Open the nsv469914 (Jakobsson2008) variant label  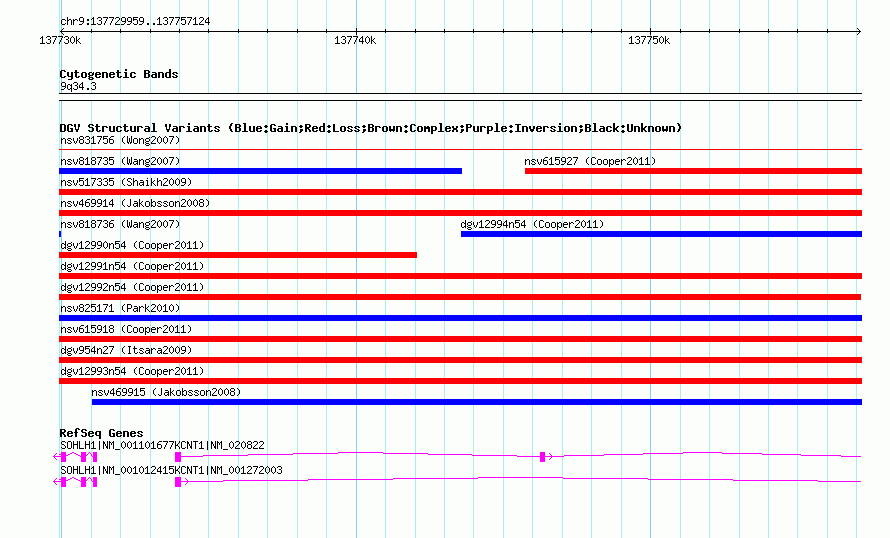(x=135, y=203)
